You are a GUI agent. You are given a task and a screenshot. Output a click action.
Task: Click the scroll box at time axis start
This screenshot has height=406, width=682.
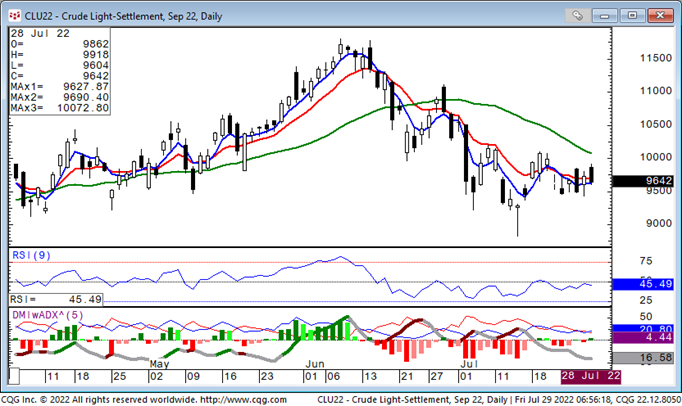coord(14,376)
